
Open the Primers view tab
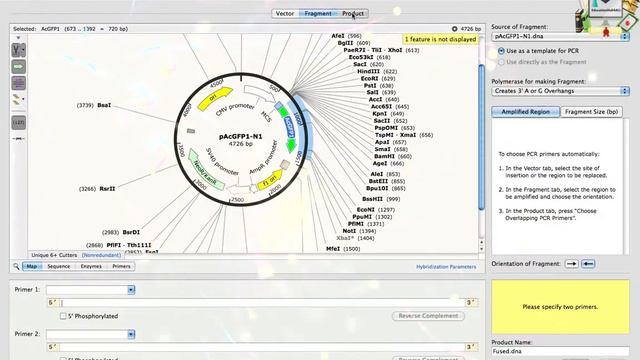click(121, 267)
